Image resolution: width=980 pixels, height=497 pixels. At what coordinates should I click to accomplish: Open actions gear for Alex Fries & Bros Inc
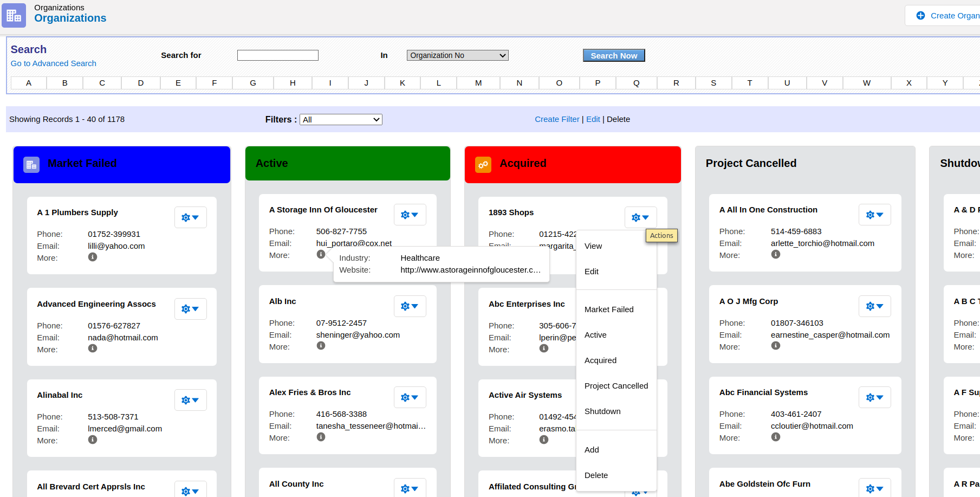(x=410, y=397)
